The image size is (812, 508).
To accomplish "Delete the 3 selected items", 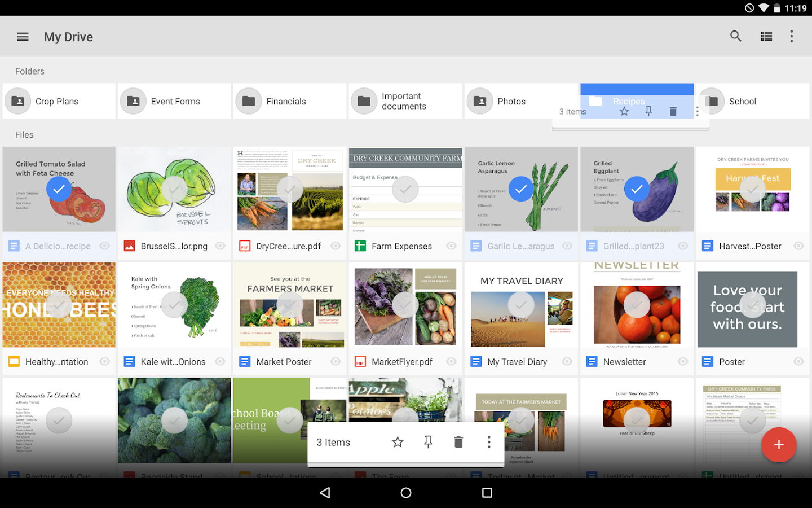I will 458,442.
